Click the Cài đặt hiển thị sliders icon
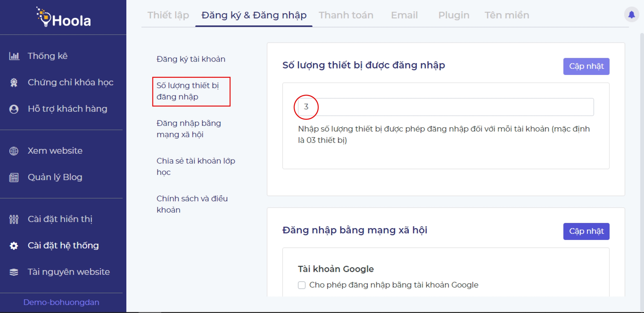Screen dimensions: 644x313 pos(14,219)
